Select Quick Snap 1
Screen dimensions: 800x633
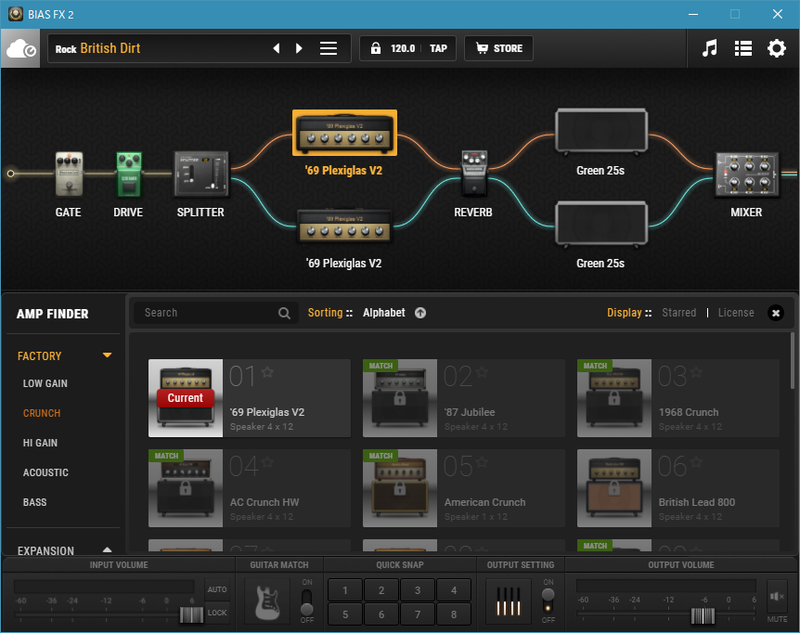[345, 590]
